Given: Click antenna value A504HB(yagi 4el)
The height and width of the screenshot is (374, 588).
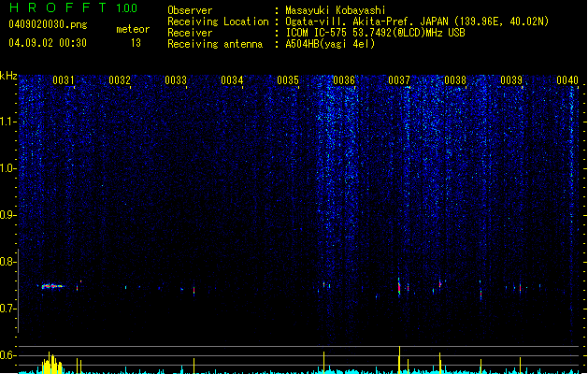Looking at the screenshot, I should 330,44.
